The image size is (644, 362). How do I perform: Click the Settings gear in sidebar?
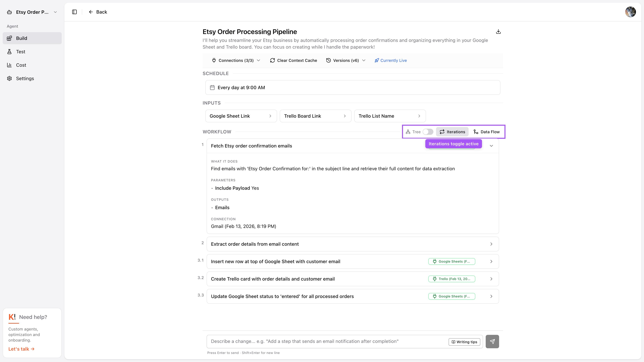point(9,78)
